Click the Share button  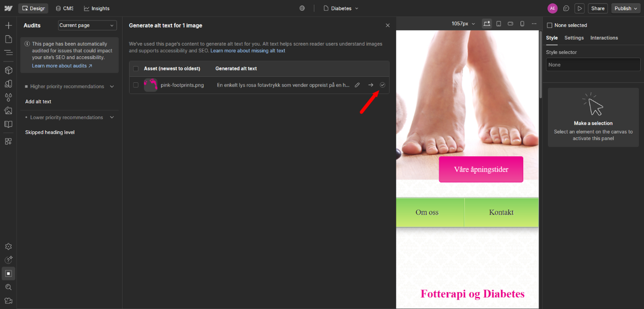point(598,8)
